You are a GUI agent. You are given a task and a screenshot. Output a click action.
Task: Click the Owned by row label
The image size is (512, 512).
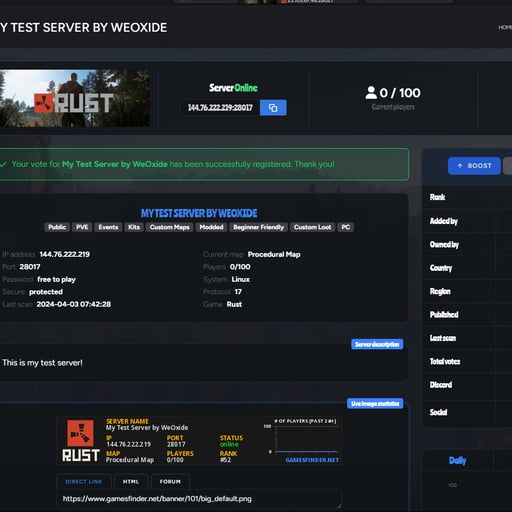444,244
